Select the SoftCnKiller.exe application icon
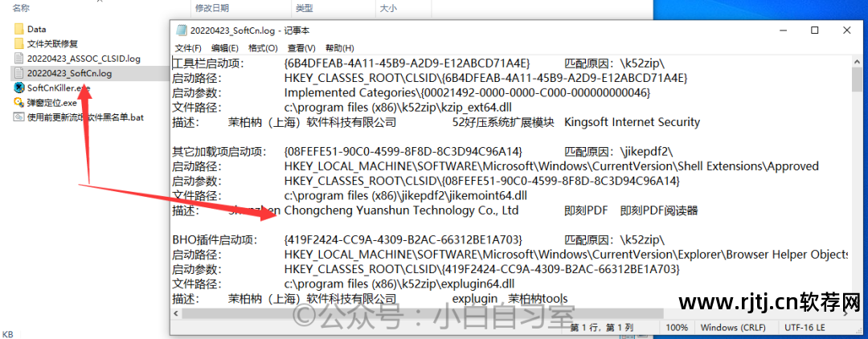 click(x=18, y=88)
